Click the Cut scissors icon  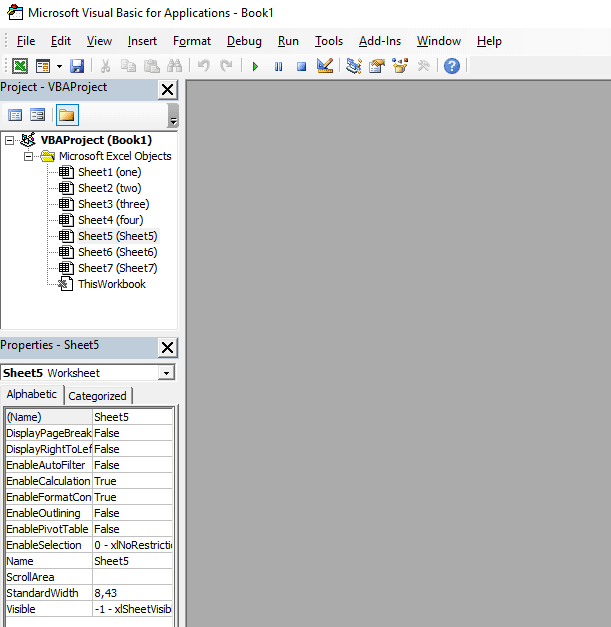tap(106, 66)
